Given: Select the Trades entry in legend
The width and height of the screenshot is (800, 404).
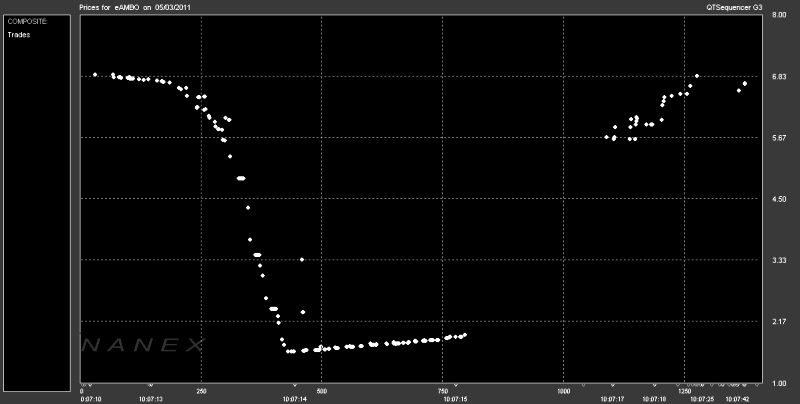Looking at the screenshot, I should pyautogui.click(x=17, y=34).
